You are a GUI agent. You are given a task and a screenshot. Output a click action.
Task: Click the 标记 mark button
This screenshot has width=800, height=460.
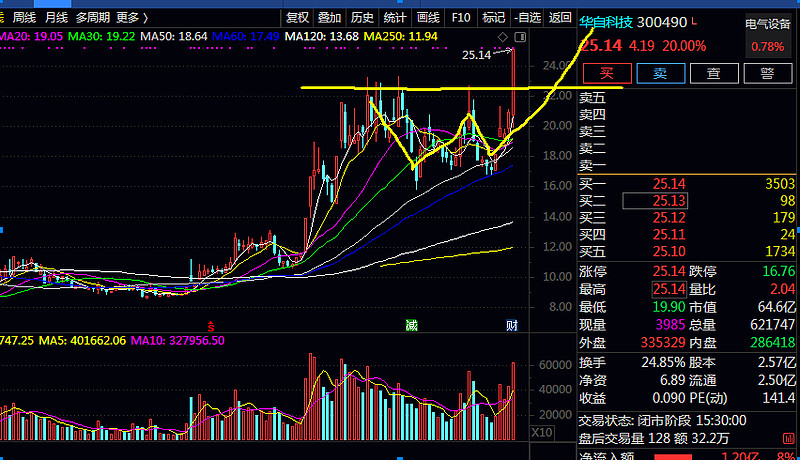[493, 18]
